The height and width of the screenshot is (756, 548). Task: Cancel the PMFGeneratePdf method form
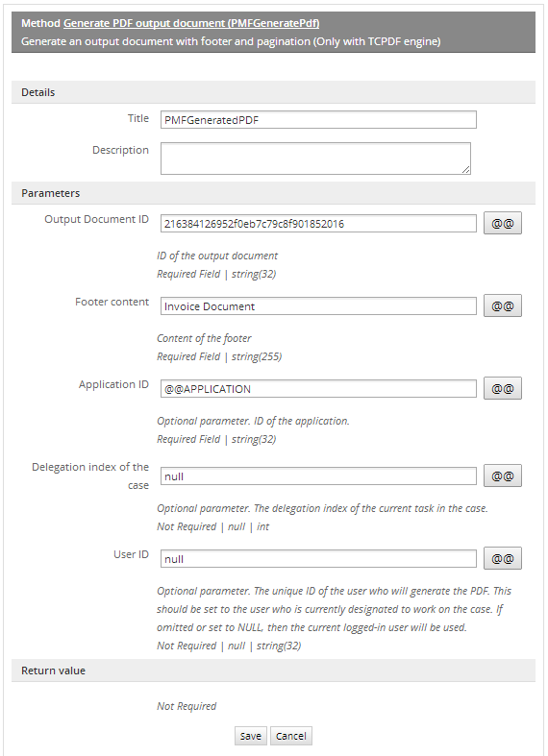tap(291, 736)
